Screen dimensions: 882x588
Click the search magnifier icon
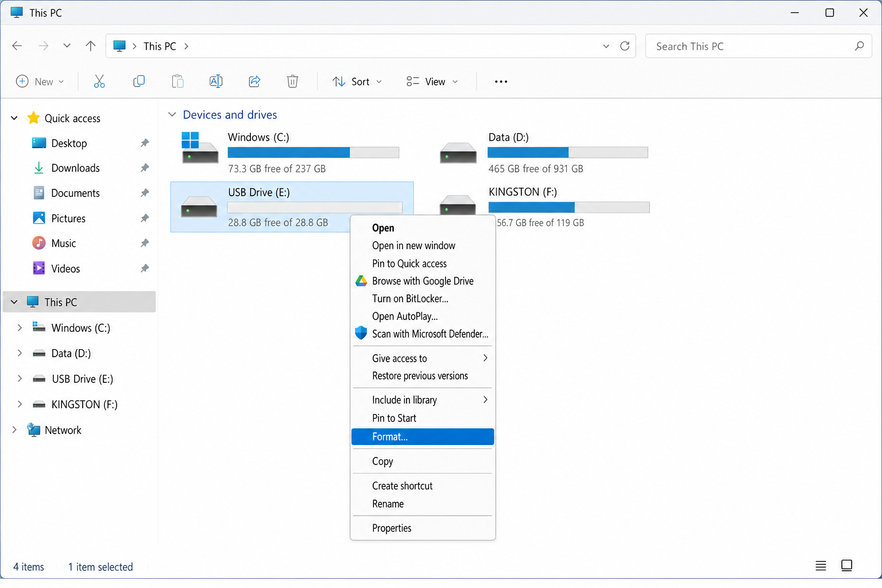tap(859, 46)
